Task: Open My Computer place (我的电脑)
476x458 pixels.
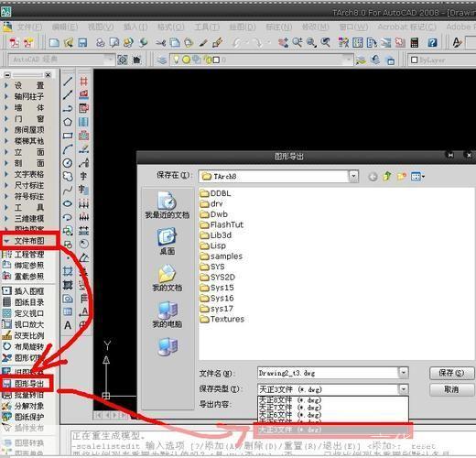Action: click(168, 314)
